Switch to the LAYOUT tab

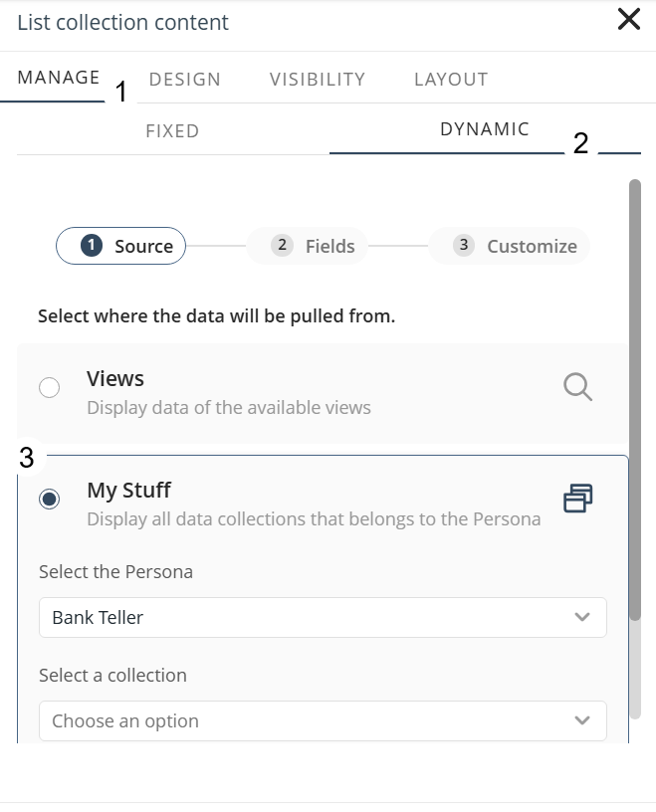(x=450, y=79)
